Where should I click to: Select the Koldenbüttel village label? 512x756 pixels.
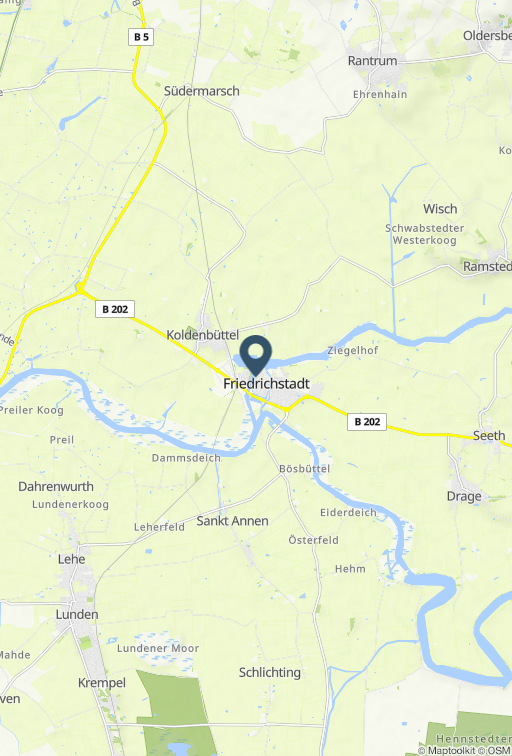tap(202, 335)
